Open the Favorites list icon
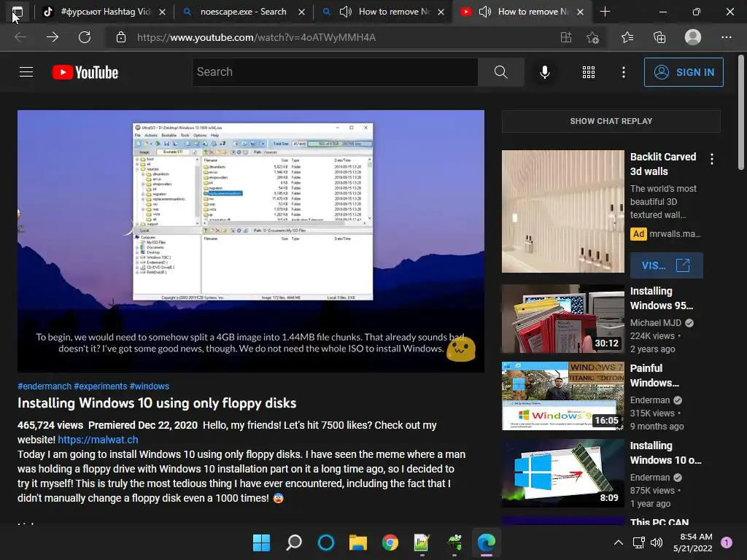Viewport: 747px width, 560px height. click(x=627, y=37)
